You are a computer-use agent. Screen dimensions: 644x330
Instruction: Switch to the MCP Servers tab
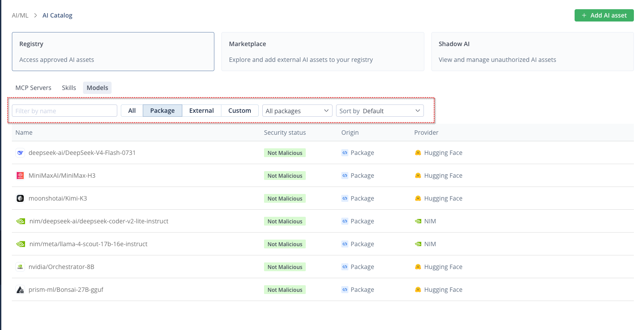[x=33, y=88]
